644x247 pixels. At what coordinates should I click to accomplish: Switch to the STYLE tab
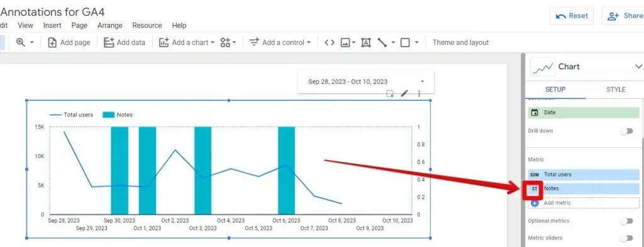616,89
